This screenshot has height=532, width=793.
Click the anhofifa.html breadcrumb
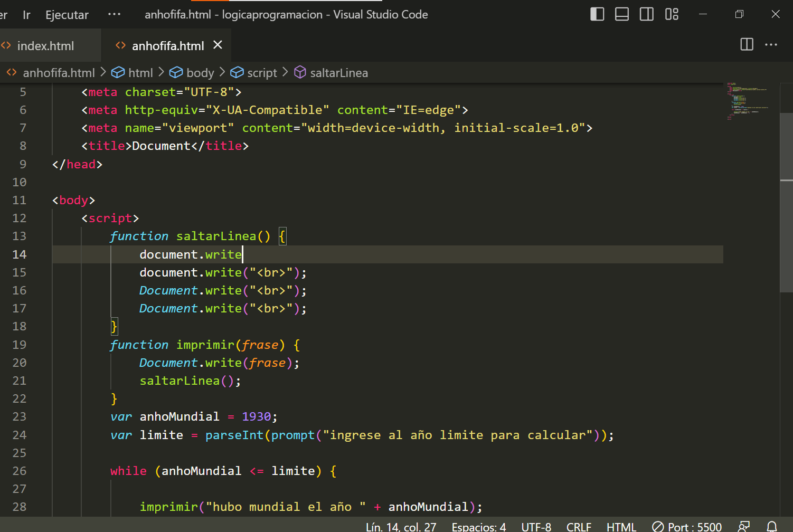pyautogui.click(x=59, y=73)
